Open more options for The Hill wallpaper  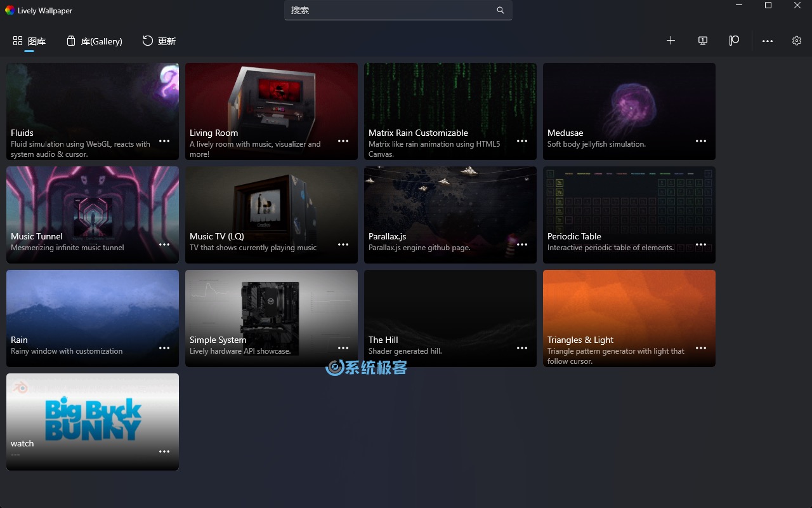click(522, 348)
